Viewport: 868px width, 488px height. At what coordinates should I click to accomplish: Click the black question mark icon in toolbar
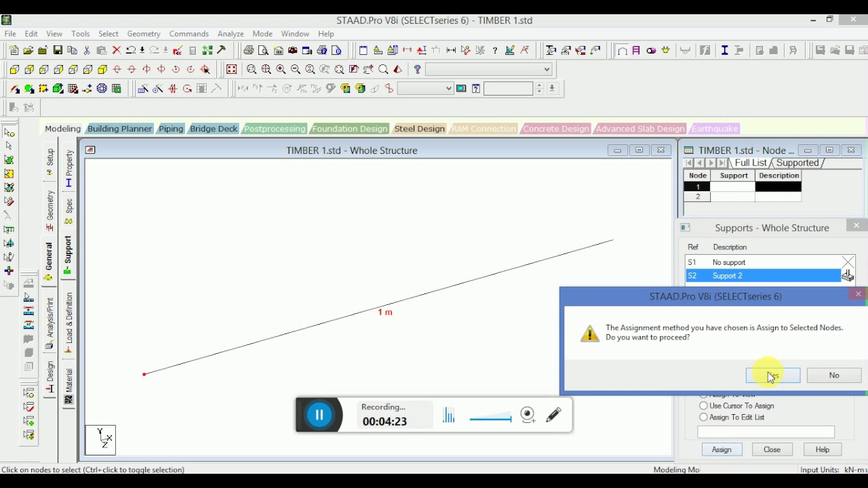[x=495, y=50]
